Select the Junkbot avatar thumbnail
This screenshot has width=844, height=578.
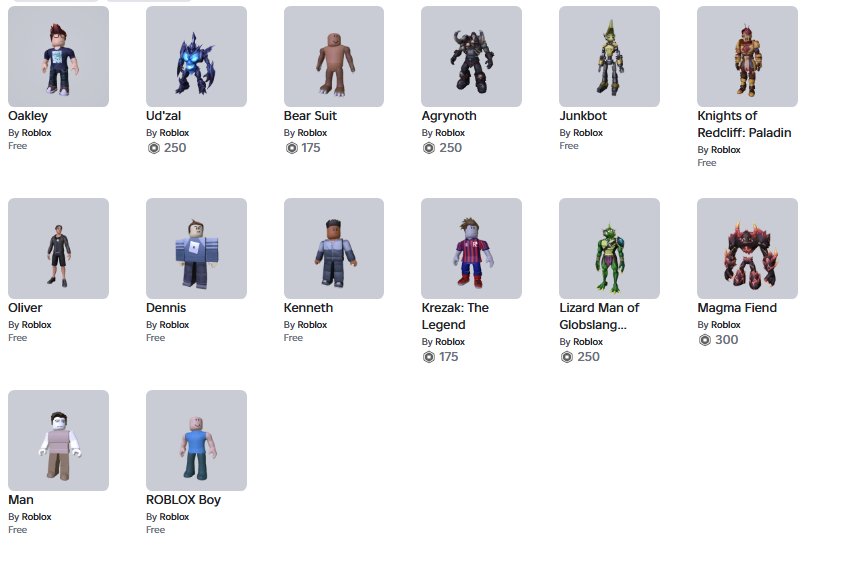pyautogui.click(x=609, y=57)
